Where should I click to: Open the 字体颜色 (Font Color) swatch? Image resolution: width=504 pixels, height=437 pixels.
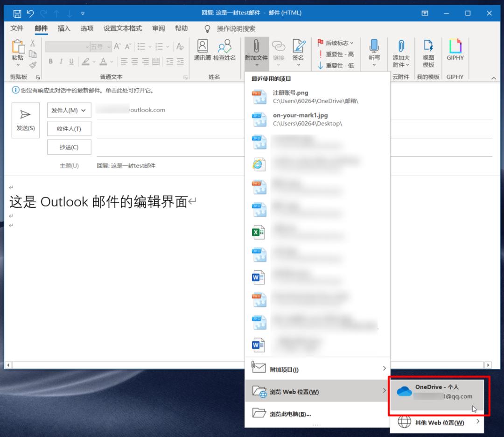click(x=104, y=61)
